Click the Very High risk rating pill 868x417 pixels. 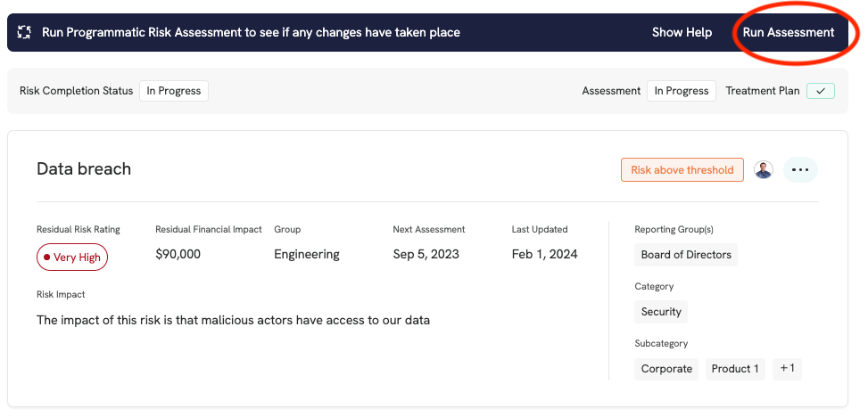(72, 258)
